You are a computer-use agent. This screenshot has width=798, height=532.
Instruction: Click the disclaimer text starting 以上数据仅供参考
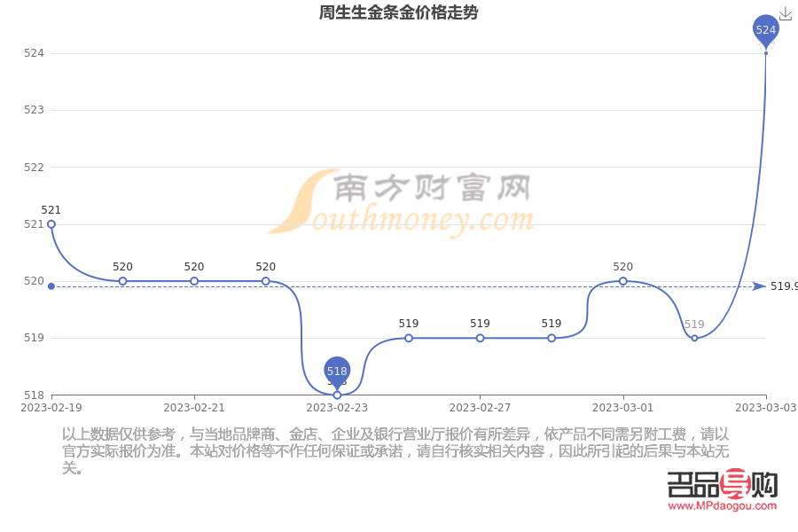395,451
